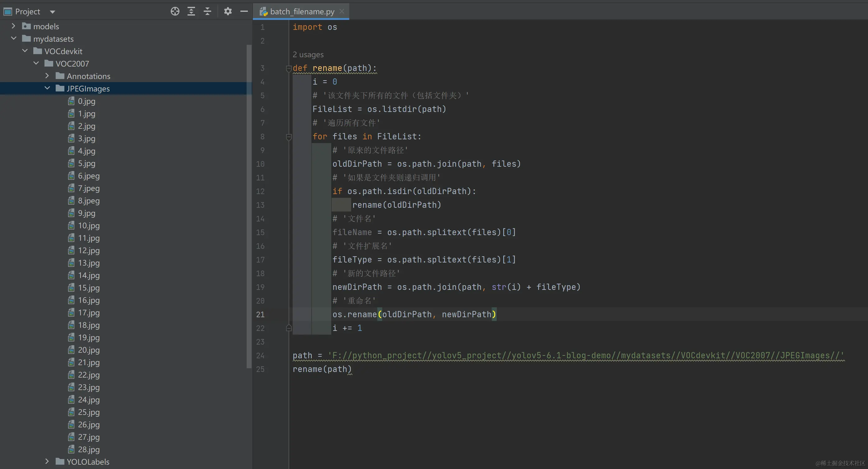Click the Project panel vertical scrollbar
The image size is (868, 469).
(249, 206)
